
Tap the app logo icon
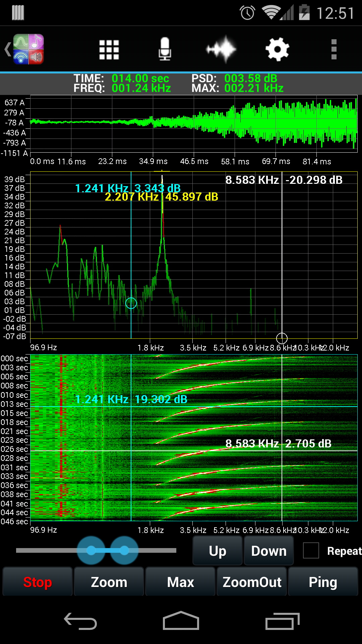28,49
